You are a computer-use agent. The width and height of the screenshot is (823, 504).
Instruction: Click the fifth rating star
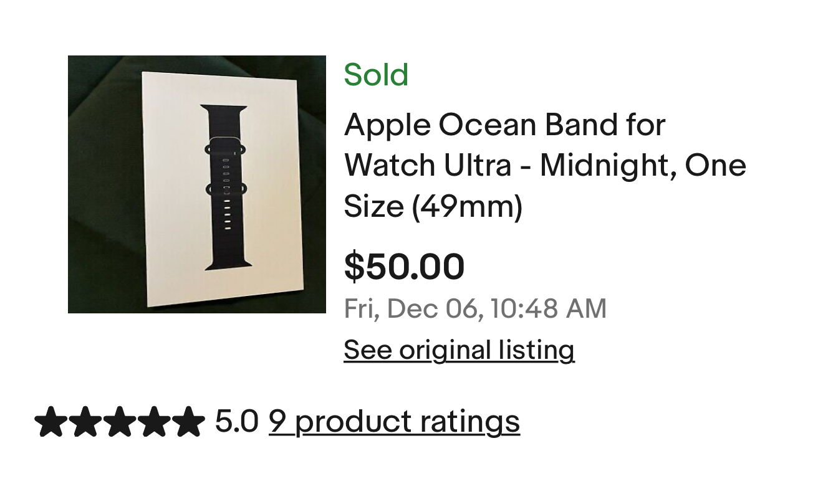click(188, 422)
